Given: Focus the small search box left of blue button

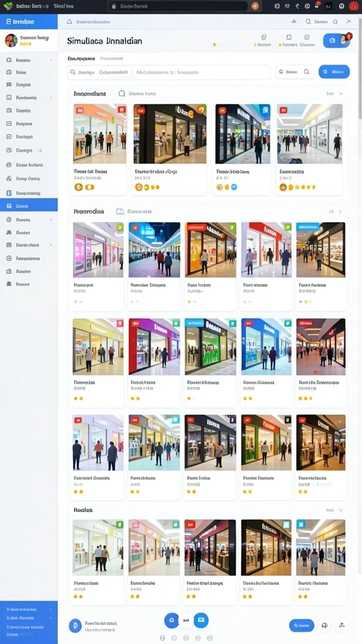Looking at the screenshot, I should [295, 72].
